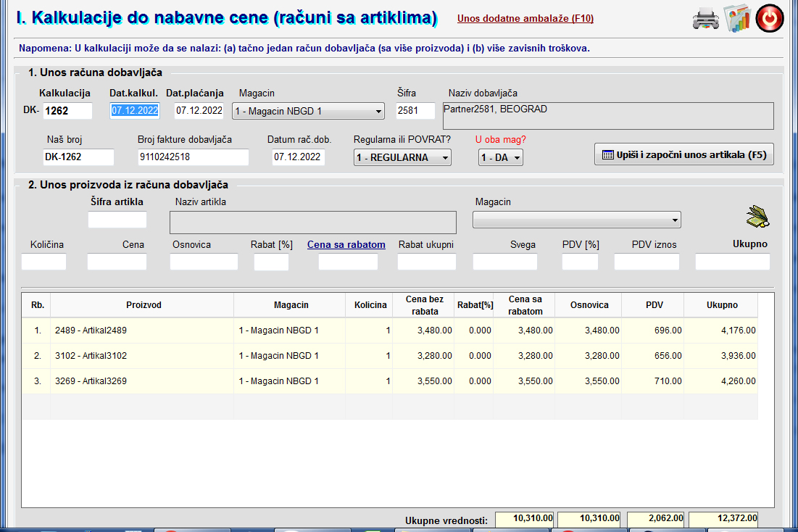Click the Šifra field with 2581
Image resolution: width=798 pixels, height=532 pixels.
(415, 110)
